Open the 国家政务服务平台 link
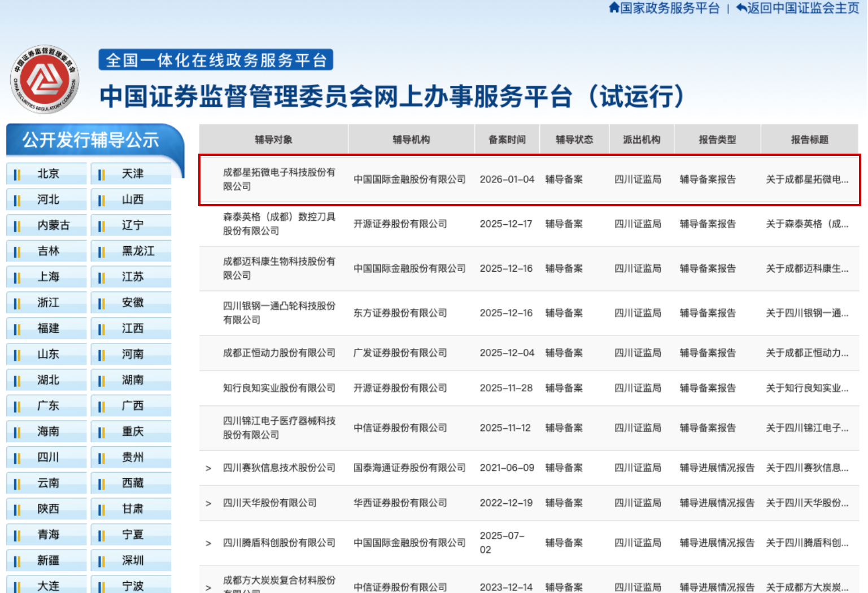 click(x=670, y=8)
